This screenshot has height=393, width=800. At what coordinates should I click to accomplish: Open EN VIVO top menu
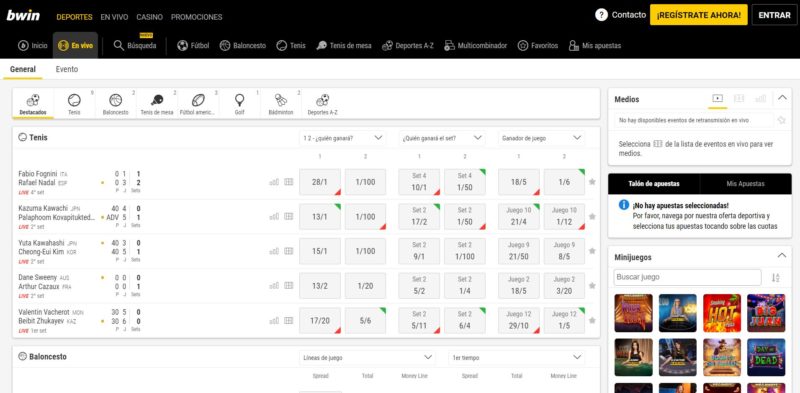pos(114,17)
